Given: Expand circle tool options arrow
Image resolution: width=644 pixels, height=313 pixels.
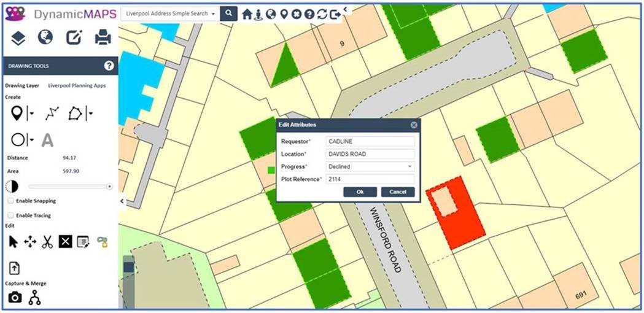Looking at the screenshot, I should tap(31, 140).
